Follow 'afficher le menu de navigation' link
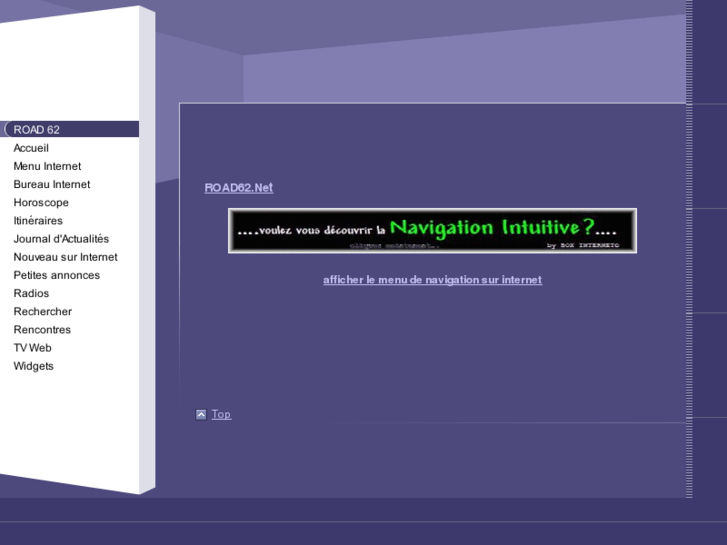 point(432,280)
